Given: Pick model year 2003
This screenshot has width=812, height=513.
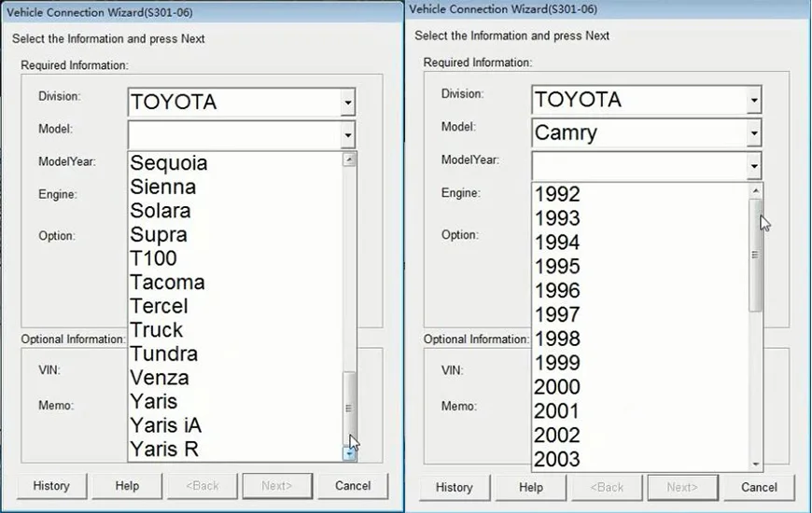Looking at the screenshot, I should pyautogui.click(x=640, y=459).
